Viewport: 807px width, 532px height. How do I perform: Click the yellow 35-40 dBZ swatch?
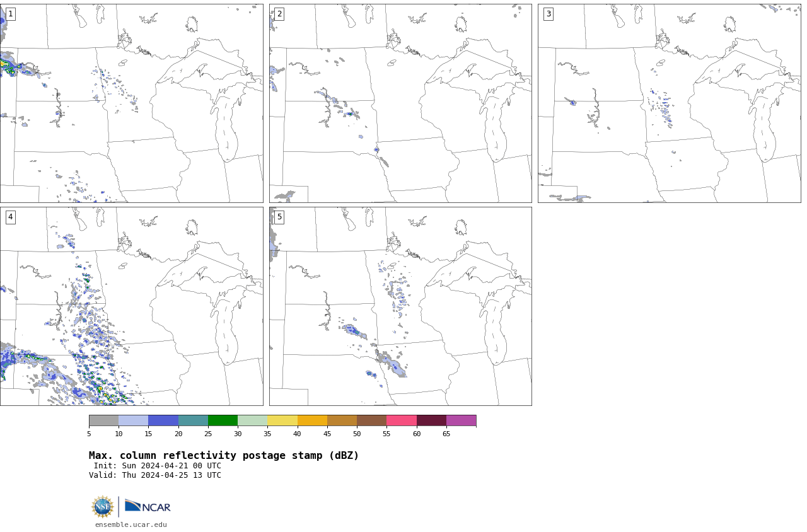pos(282,420)
